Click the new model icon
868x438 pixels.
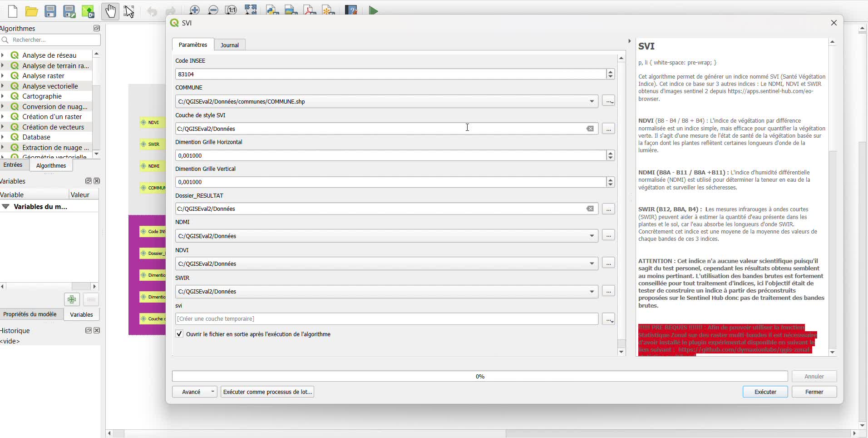coord(13,11)
